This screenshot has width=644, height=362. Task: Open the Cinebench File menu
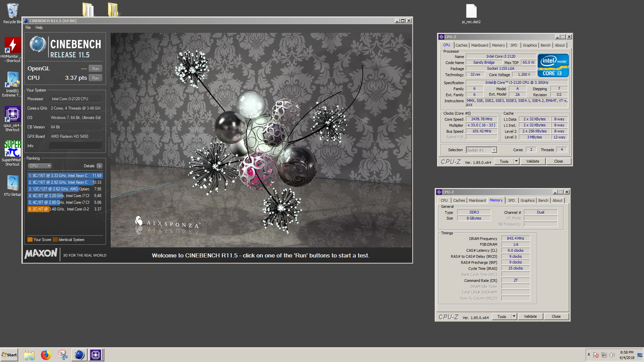28,27
